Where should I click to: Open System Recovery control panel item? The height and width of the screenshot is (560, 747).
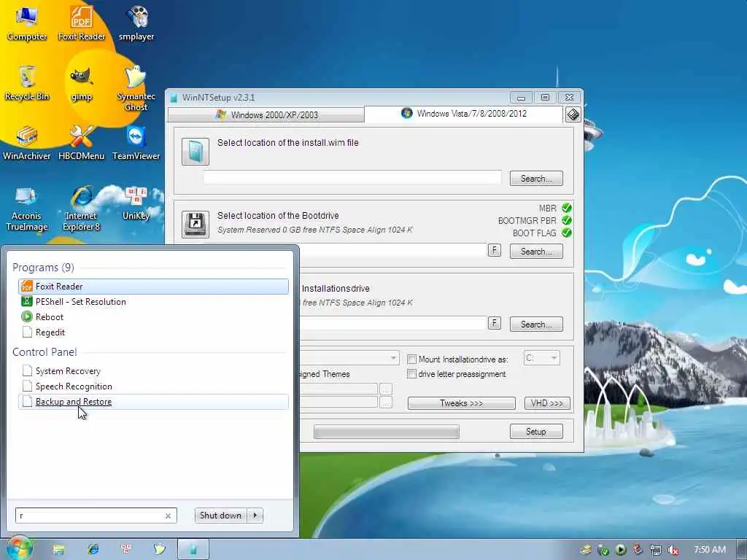point(153,371)
